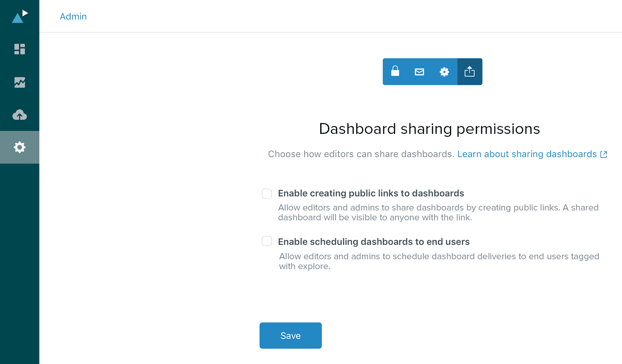Open the analytics charts section in the sidebar
622x364 pixels.
(19, 82)
